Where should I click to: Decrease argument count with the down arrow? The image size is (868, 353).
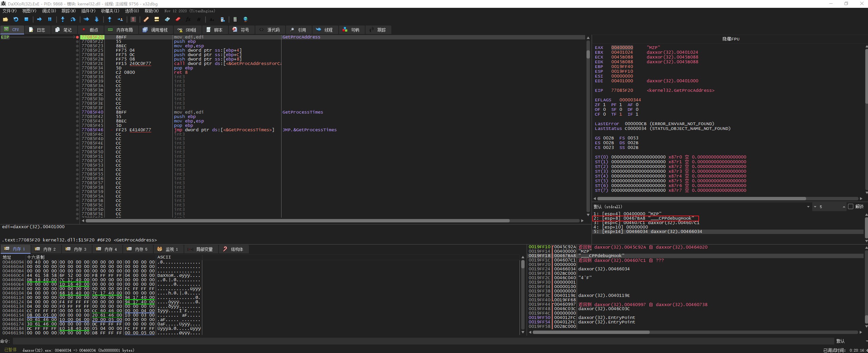coord(815,207)
